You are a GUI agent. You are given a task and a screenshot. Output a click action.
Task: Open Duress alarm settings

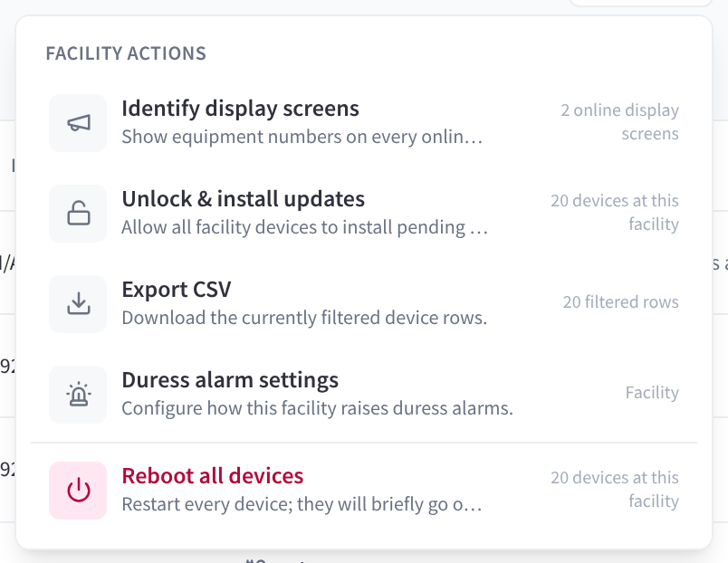[364, 394]
